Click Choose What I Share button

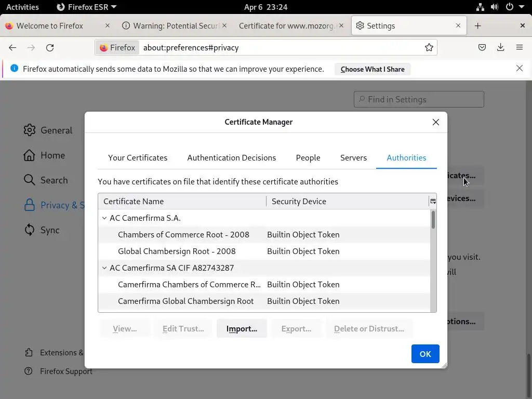373,69
